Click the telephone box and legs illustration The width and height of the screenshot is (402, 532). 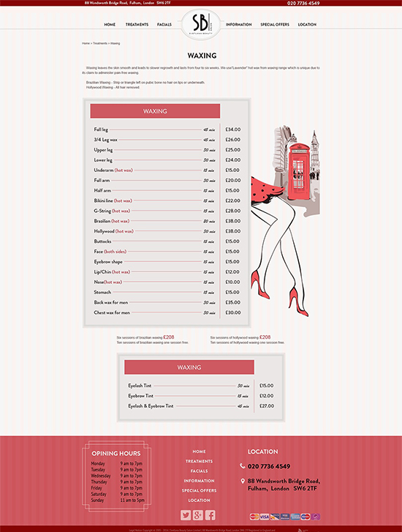click(x=285, y=220)
